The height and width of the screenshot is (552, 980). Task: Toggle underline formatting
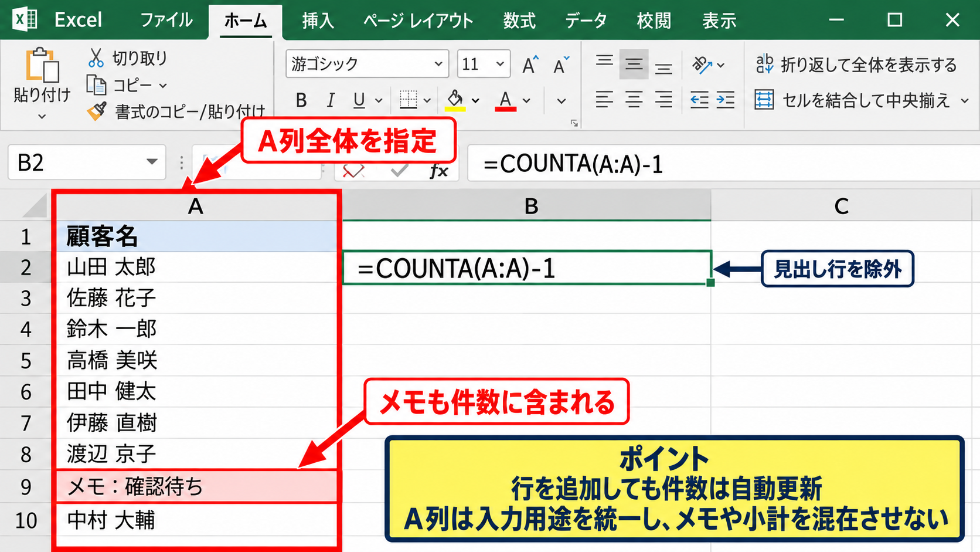click(x=359, y=100)
